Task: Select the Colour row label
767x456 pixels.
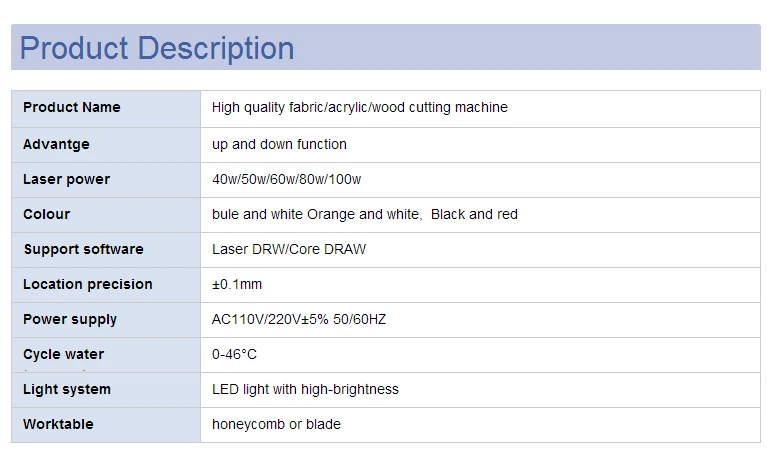Action: 46,214
